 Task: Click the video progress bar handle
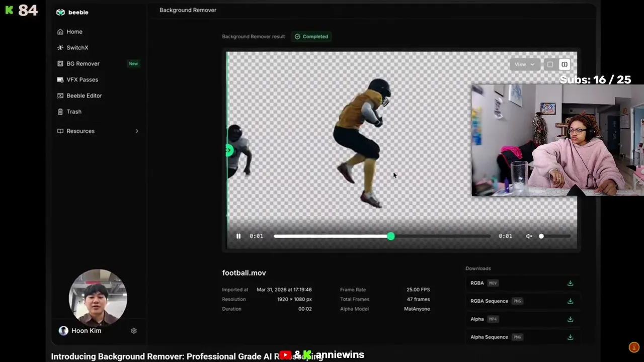point(391,236)
